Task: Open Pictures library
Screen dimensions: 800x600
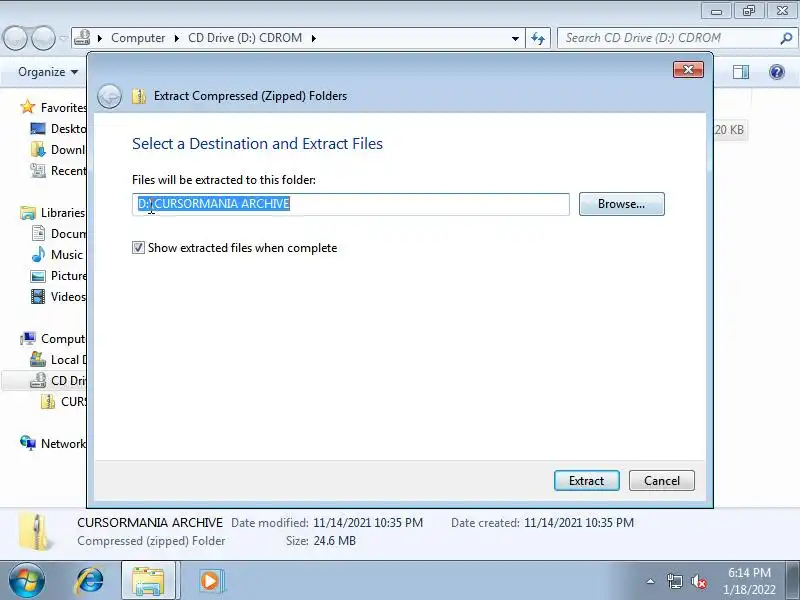Action: coord(68,276)
